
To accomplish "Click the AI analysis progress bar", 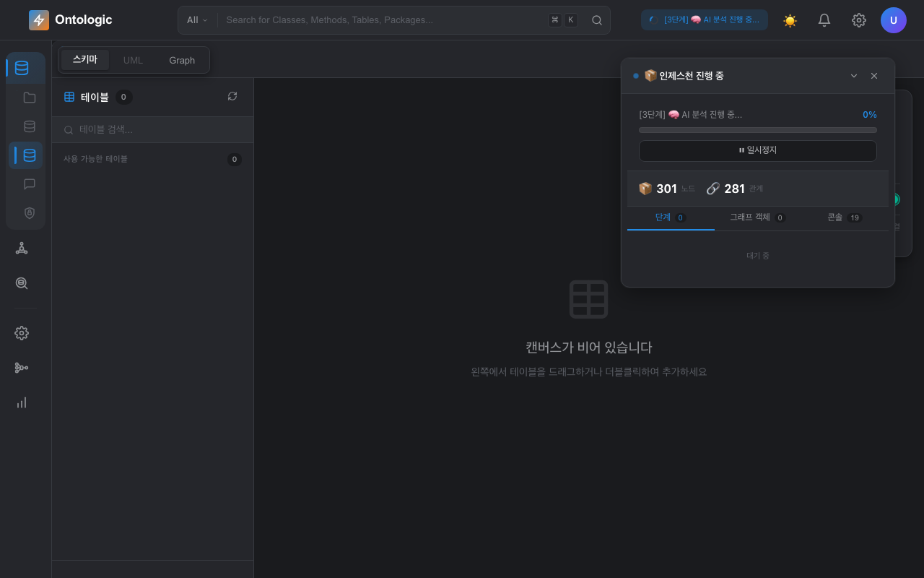I will pyautogui.click(x=758, y=130).
